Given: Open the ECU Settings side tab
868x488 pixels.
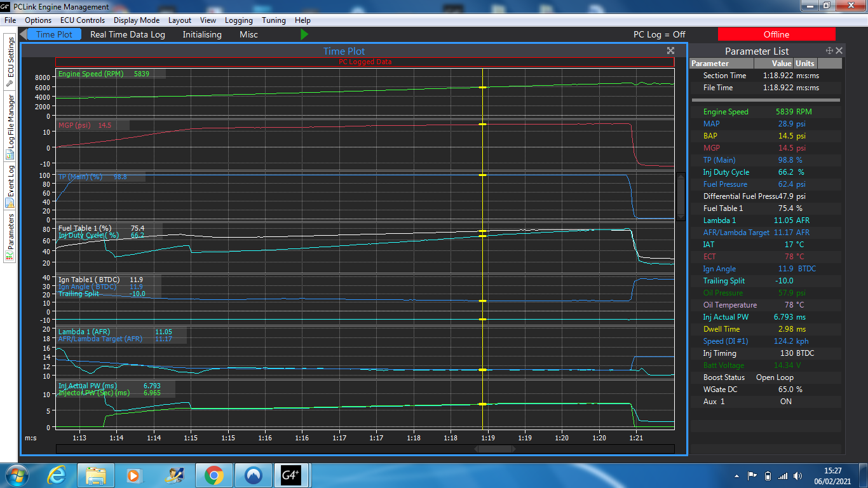Looking at the screenshot, I should tap(10, 62).
